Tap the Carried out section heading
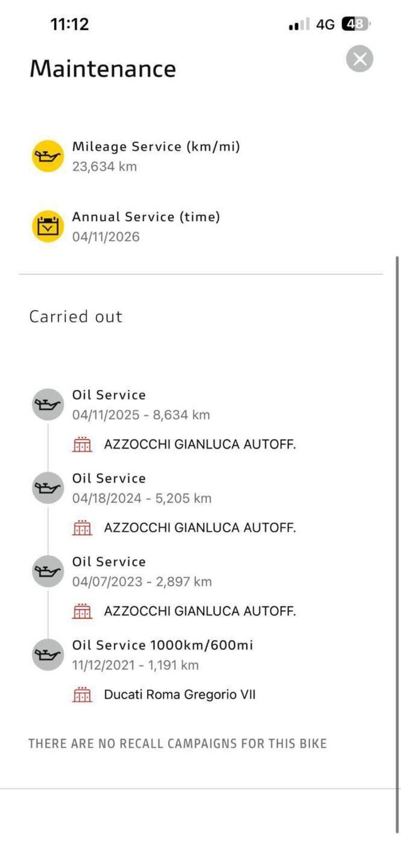The height and width of the screenshot is (868, 401). 75,316
